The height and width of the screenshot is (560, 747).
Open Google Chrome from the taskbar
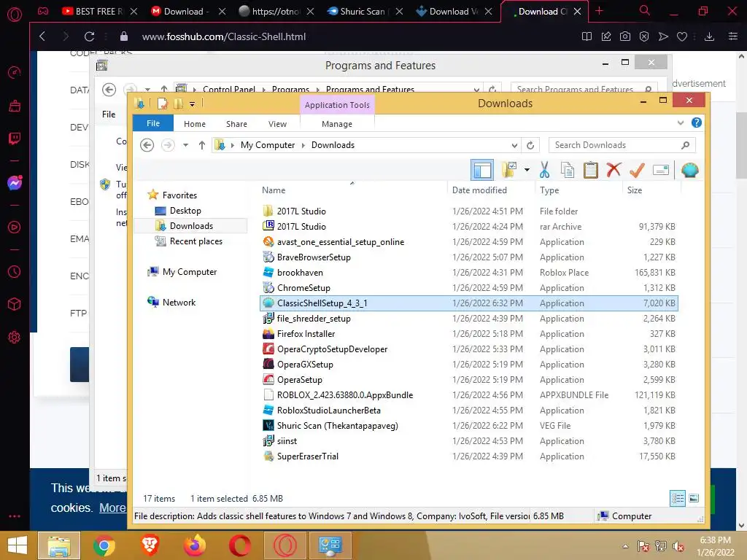104,545
